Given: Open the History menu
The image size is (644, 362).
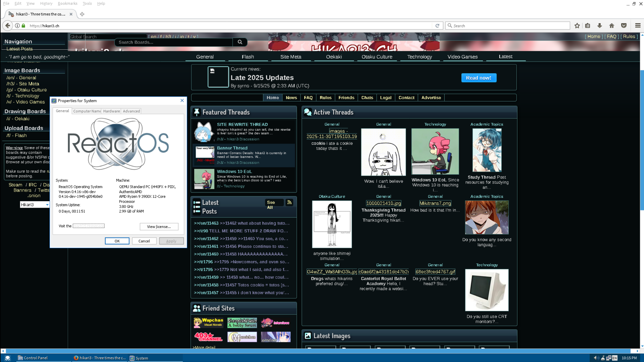Looking at the screenshot, I should 46,3.
